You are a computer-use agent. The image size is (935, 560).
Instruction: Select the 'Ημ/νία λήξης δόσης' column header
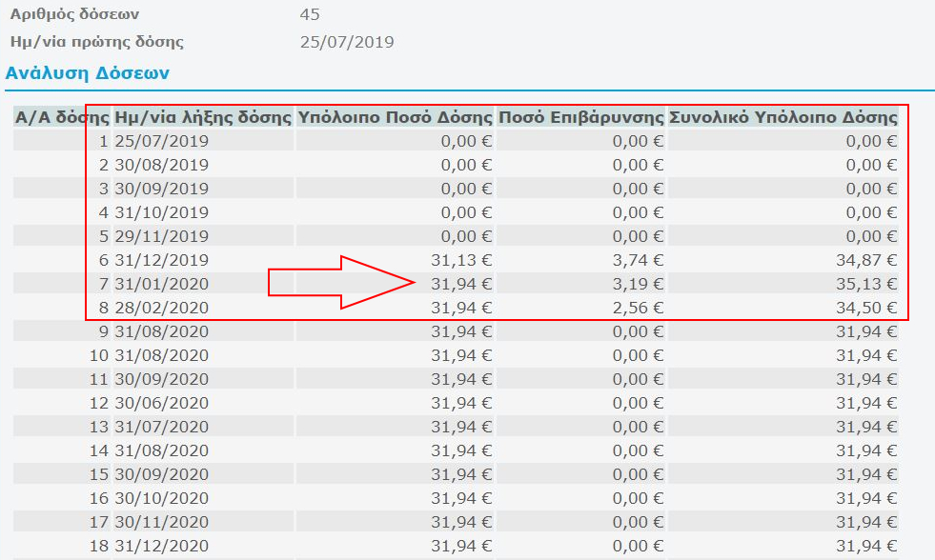pyautogui.click(x=202, y=118)
